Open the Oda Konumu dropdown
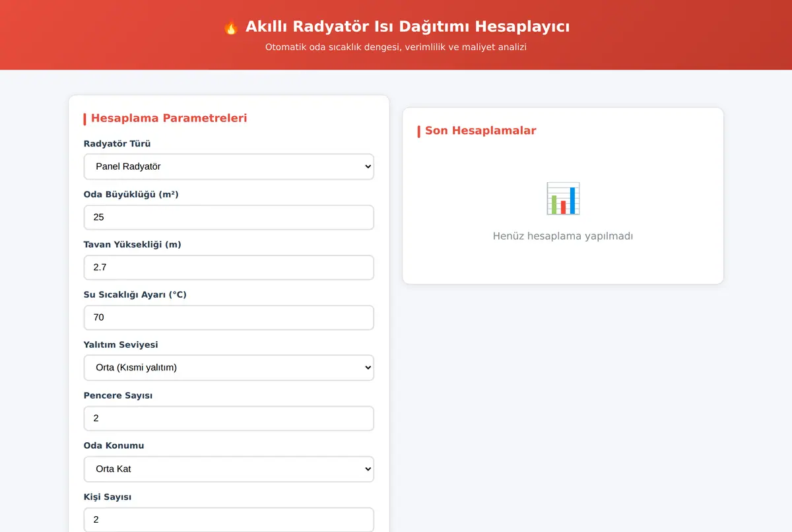The image size is (792, 532). [228, 469]
